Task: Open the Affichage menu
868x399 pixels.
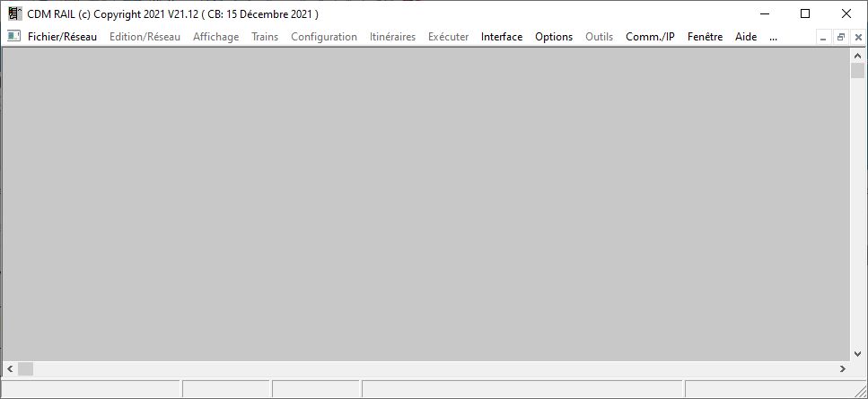Action: click(x=216, y=37)
